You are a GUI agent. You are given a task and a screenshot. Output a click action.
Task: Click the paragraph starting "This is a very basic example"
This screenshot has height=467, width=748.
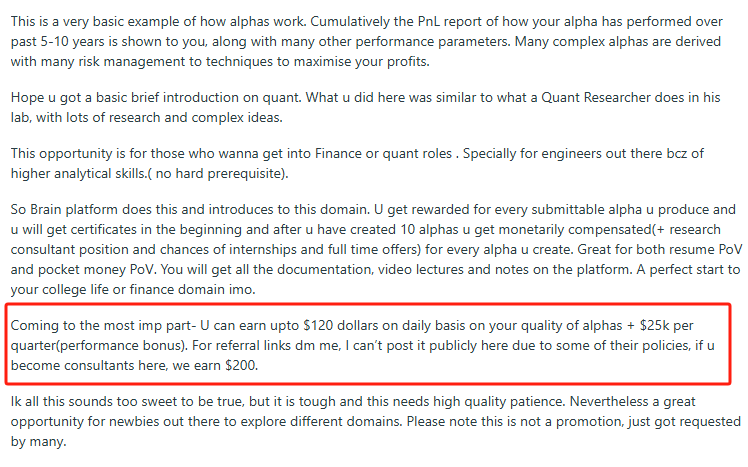(x=366, y=42)
